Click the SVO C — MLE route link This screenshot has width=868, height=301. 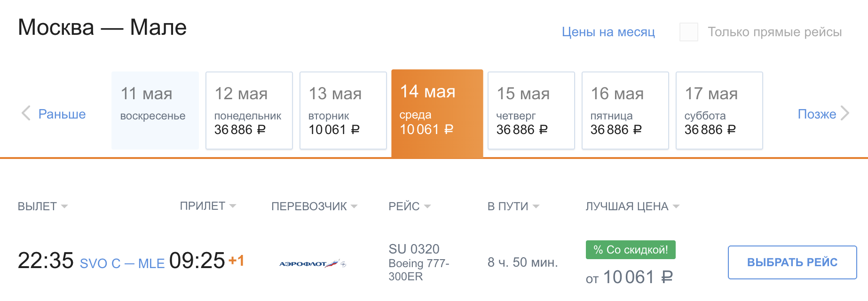[x=122, y=263]
